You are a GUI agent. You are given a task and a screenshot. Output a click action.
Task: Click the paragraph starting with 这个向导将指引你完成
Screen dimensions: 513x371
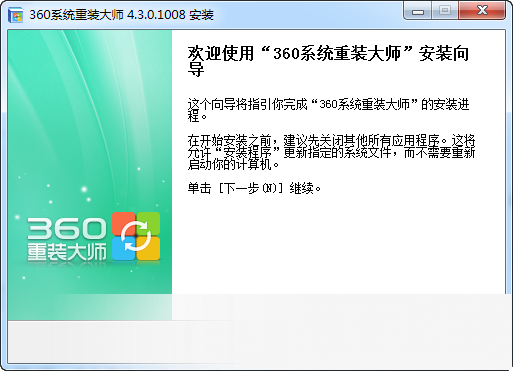[x=328, y=110]
